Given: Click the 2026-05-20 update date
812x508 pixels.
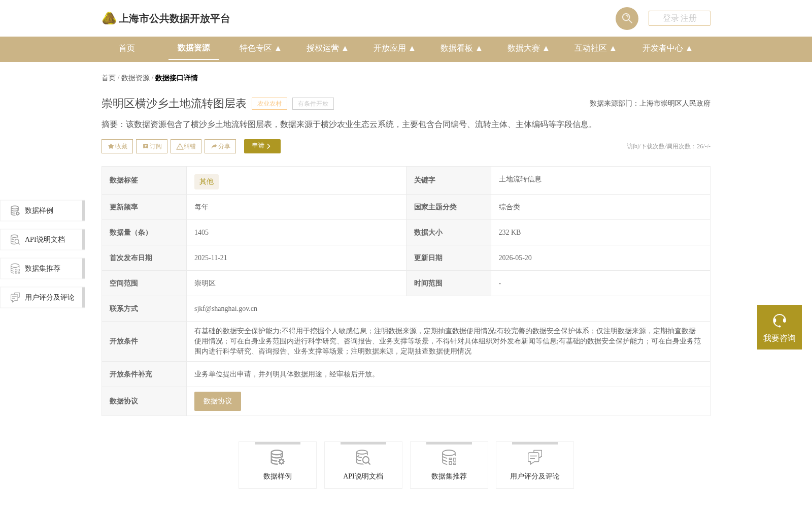Looking at the screenshot, I should click(x=515, y=258).
